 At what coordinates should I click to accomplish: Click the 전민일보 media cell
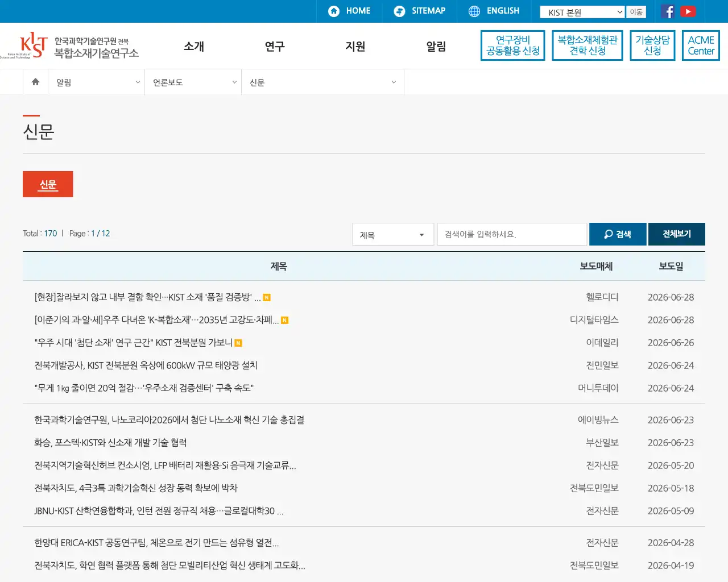tap(602, 365)
